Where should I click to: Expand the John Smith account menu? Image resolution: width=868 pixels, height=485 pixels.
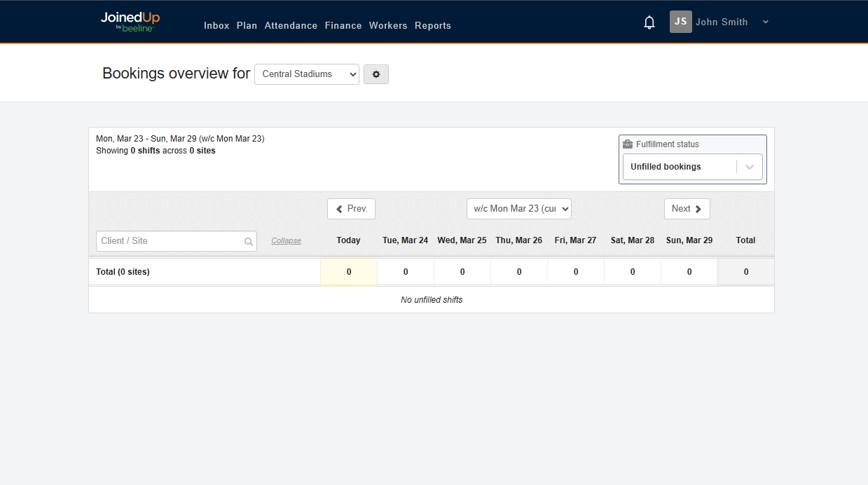(x=764, y=22)
